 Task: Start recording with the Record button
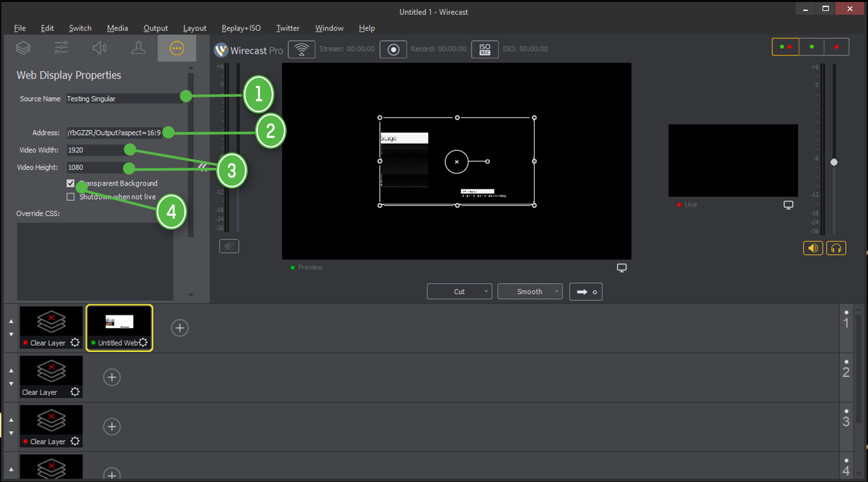pos(393,49)
